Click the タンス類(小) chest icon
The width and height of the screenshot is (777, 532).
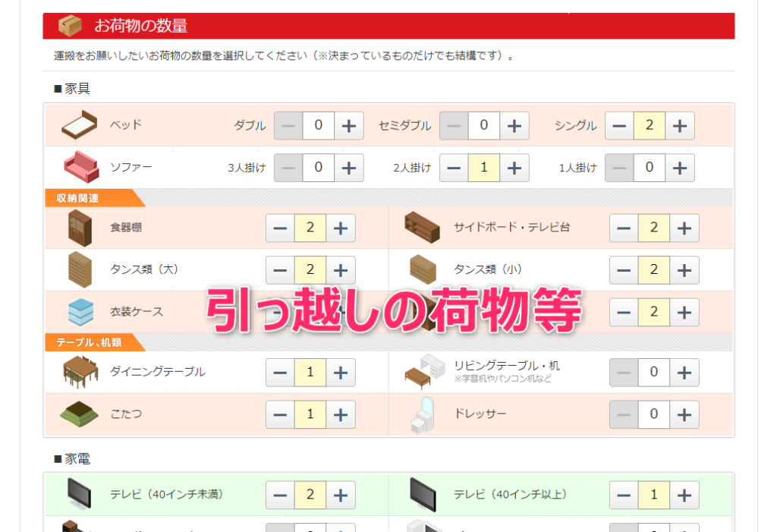423,269
